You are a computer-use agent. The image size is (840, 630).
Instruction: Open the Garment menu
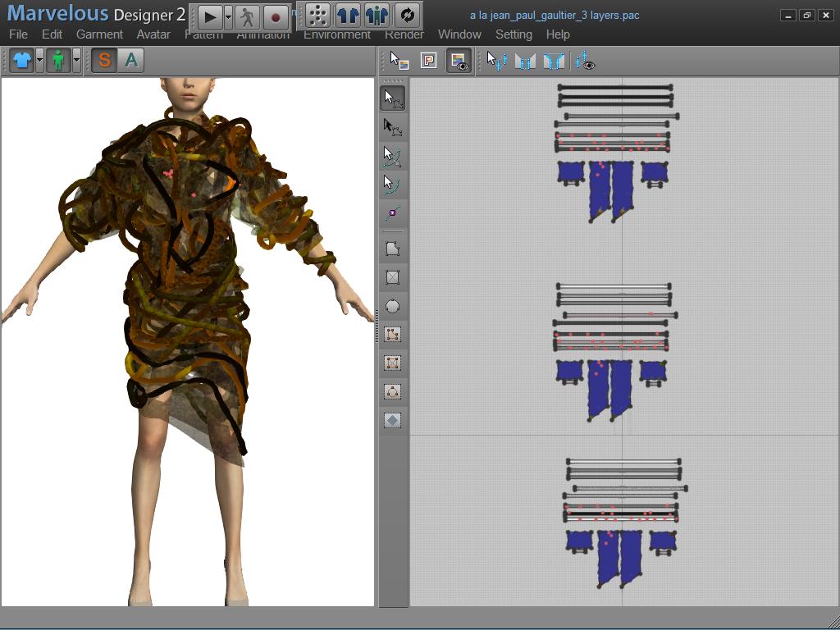click(99, 34)
